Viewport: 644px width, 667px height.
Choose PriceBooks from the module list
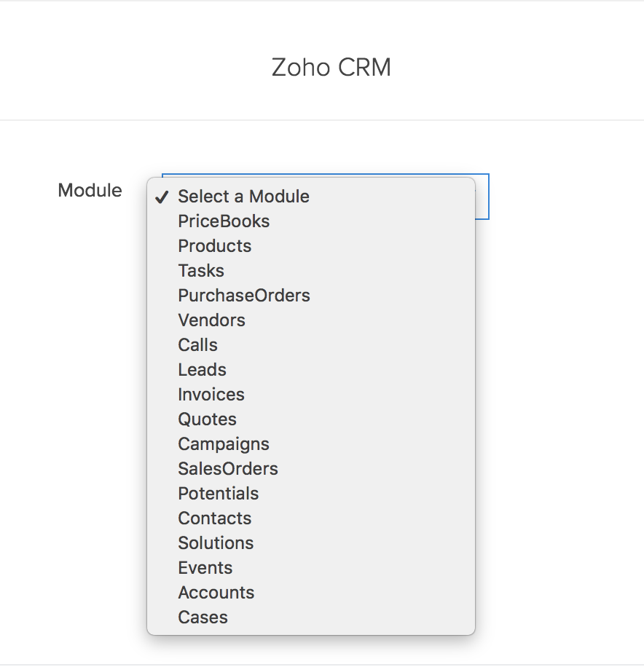[x=224, y=221]
